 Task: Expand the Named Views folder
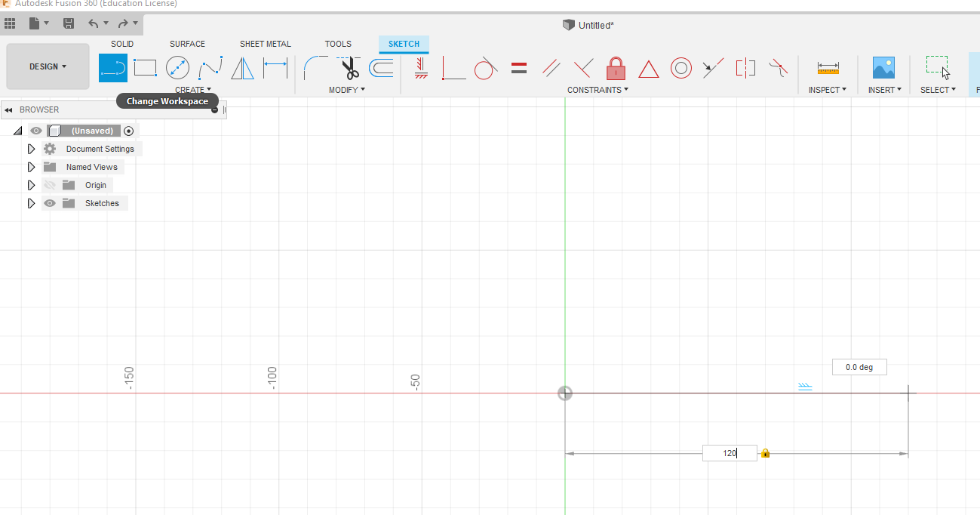pos(31,167)
